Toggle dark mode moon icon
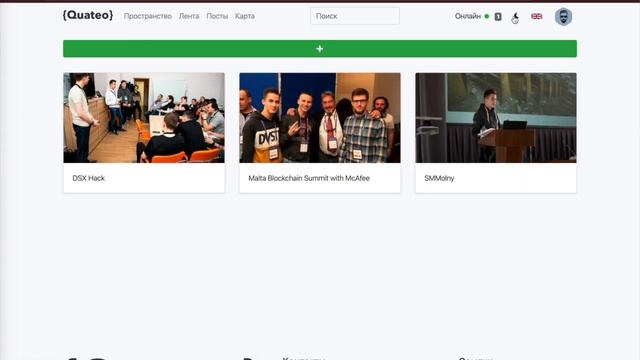640x360 pixels. coord(516,17)
